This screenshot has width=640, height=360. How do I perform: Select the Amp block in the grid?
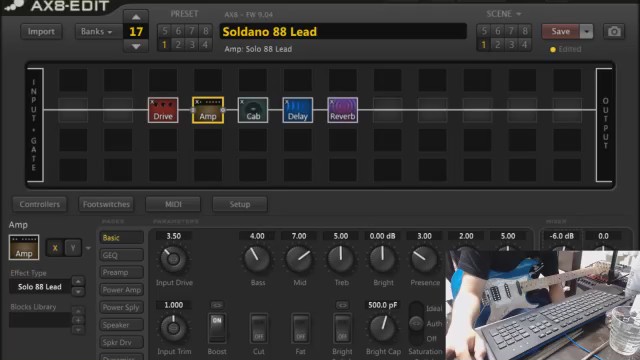tap(208, 110)
